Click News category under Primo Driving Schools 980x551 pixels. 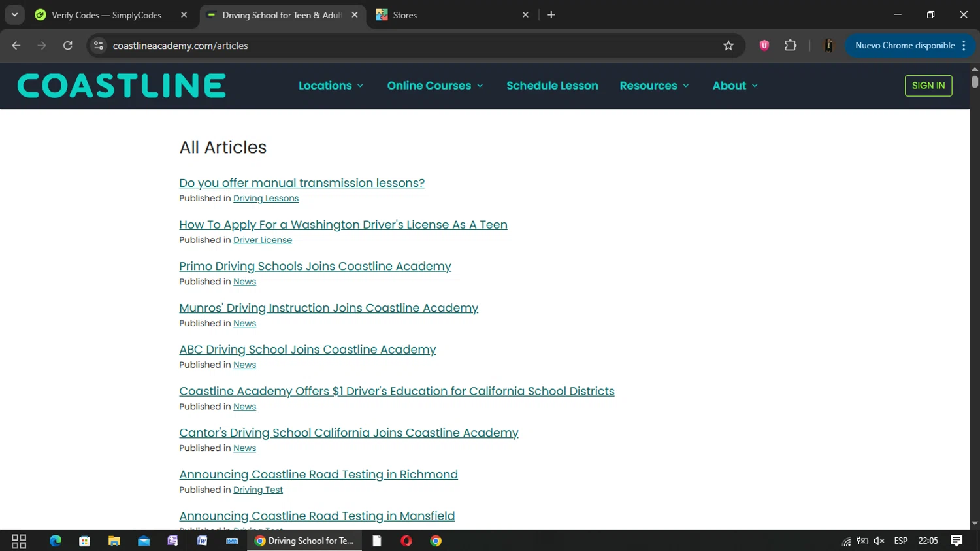(x=245, y=282)
